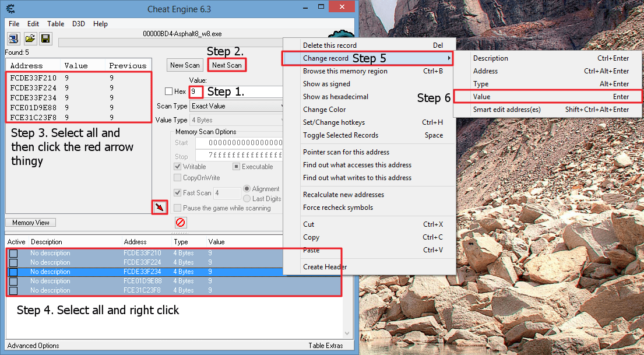Click the select process icon
The image size is (644, 355).
[13, 39]
